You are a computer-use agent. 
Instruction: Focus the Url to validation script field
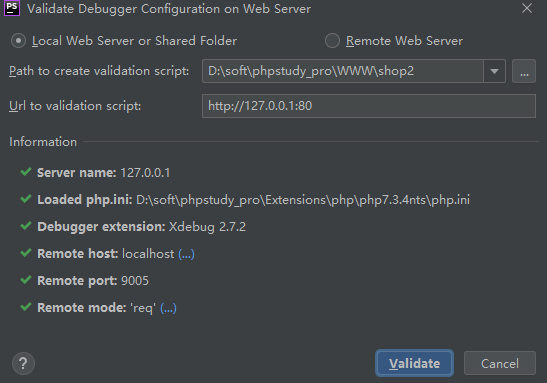tap(369, 106)
